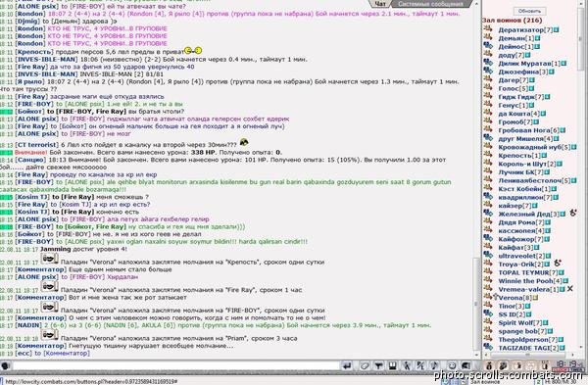The image size is (588, 385).
Task: Click the silence spell icon before Fire Ray message
Action: coord(49,286)
